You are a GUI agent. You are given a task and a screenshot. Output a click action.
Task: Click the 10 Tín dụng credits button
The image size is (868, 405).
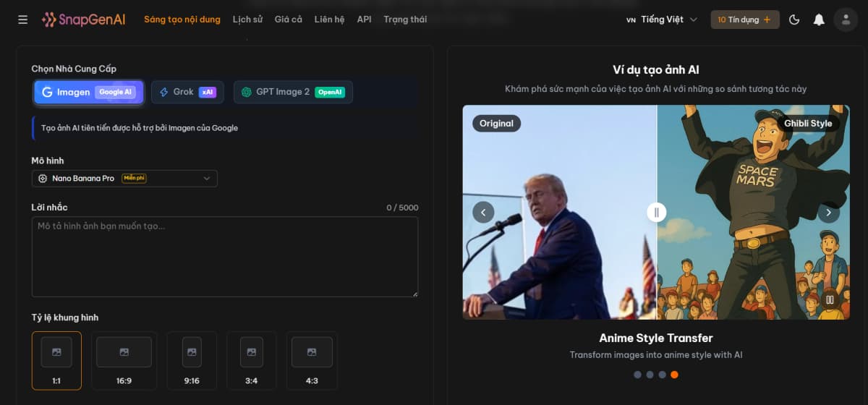point(745,20)
